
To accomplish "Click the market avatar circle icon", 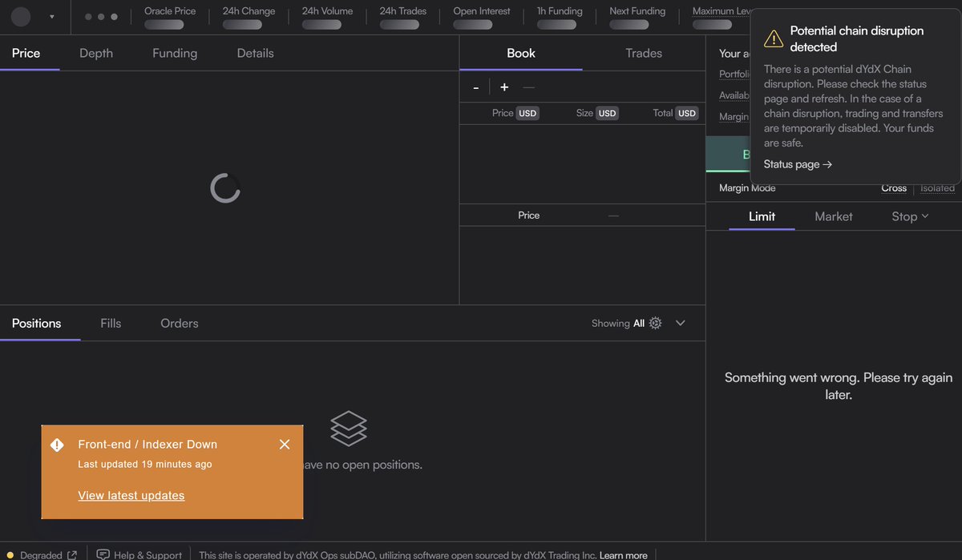I will point(21,17).
